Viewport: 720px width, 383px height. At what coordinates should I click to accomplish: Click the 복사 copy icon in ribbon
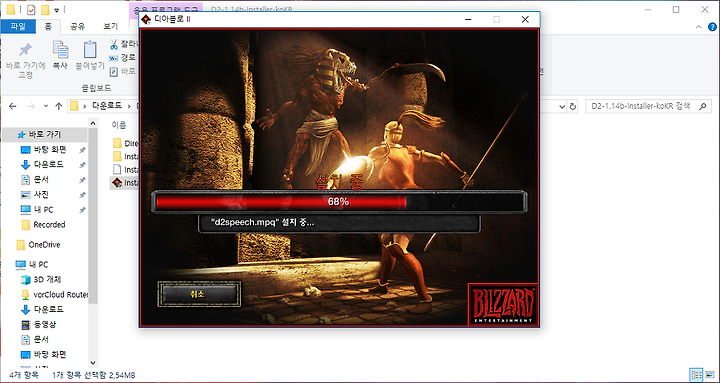pos(60,50)
